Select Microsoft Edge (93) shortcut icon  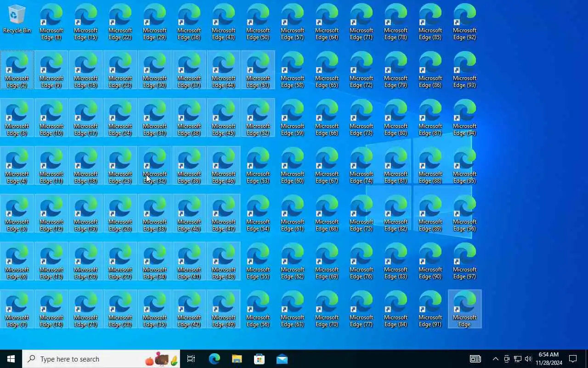[465, 70]
